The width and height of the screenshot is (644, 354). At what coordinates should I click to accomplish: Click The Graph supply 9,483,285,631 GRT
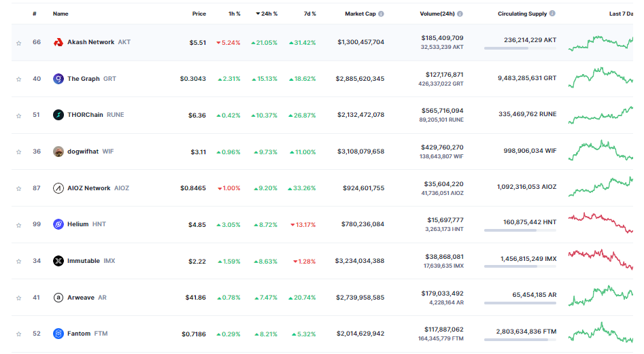pyautogui.click(x=527, y=78)
